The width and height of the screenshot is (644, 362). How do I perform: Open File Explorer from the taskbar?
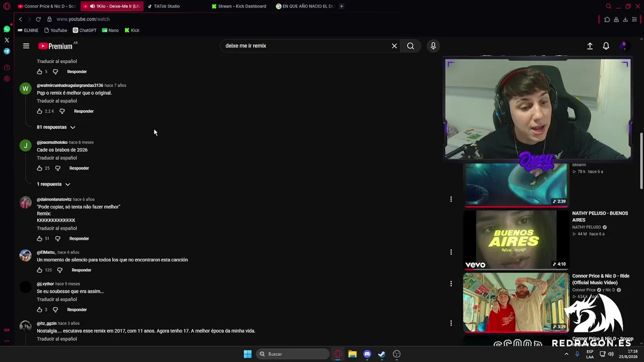click(x=352, y=354)
